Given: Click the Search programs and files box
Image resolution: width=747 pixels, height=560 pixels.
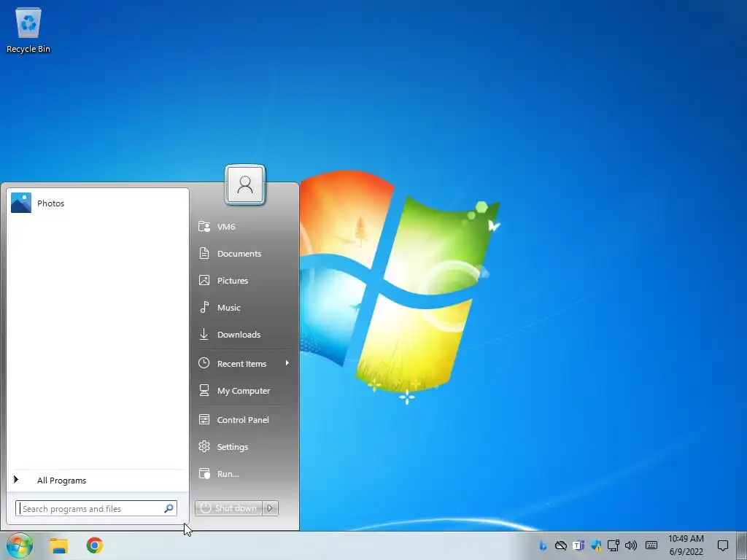Looking at the screenshot, I should pyautogui.click(x=96, y=508).
